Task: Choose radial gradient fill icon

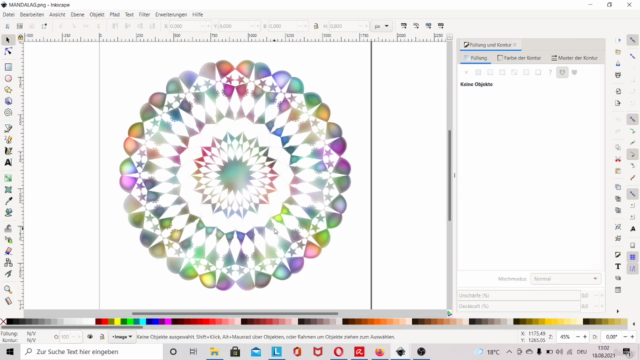Action: 502,72
